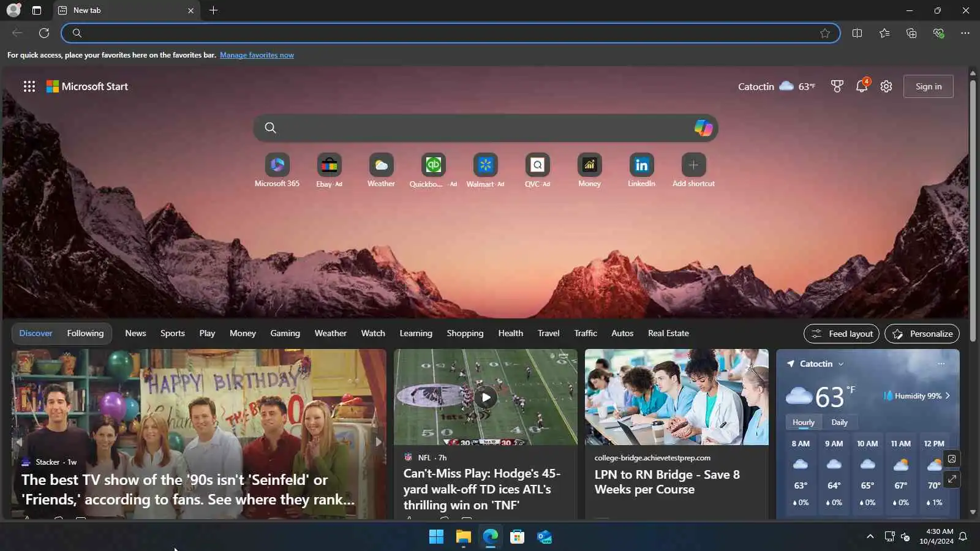Open Microsoft Rewards trophy icon
The image size is (980, 551).
point(837,86)
